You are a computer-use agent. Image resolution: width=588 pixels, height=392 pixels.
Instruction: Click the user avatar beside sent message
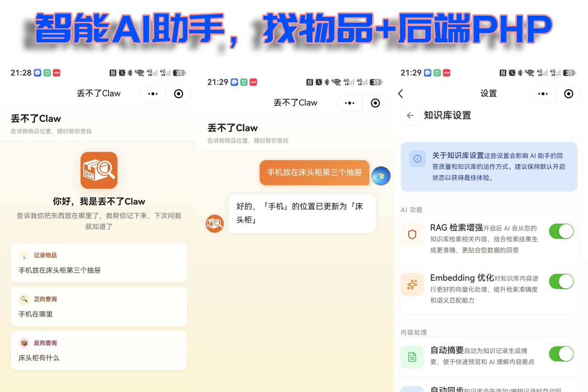click(381, 176)
